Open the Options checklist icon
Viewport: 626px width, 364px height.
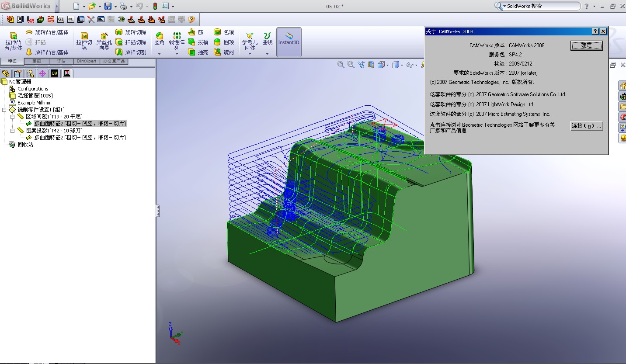(x=165, y=6)
